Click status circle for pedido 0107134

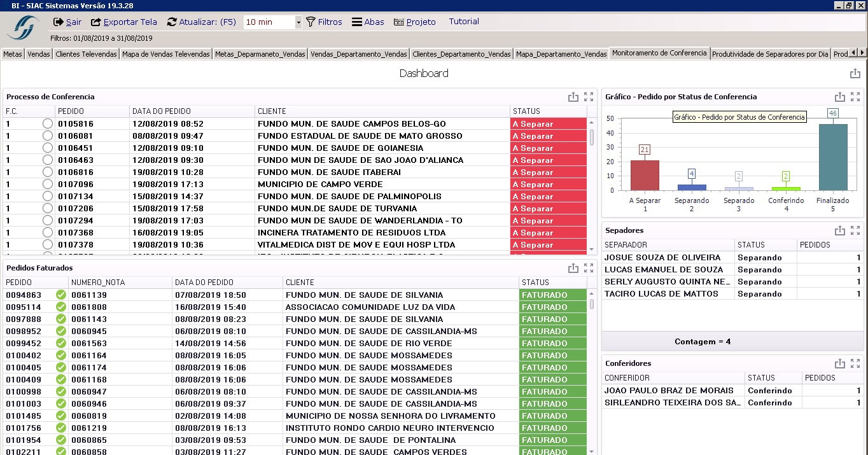(48, 197)
